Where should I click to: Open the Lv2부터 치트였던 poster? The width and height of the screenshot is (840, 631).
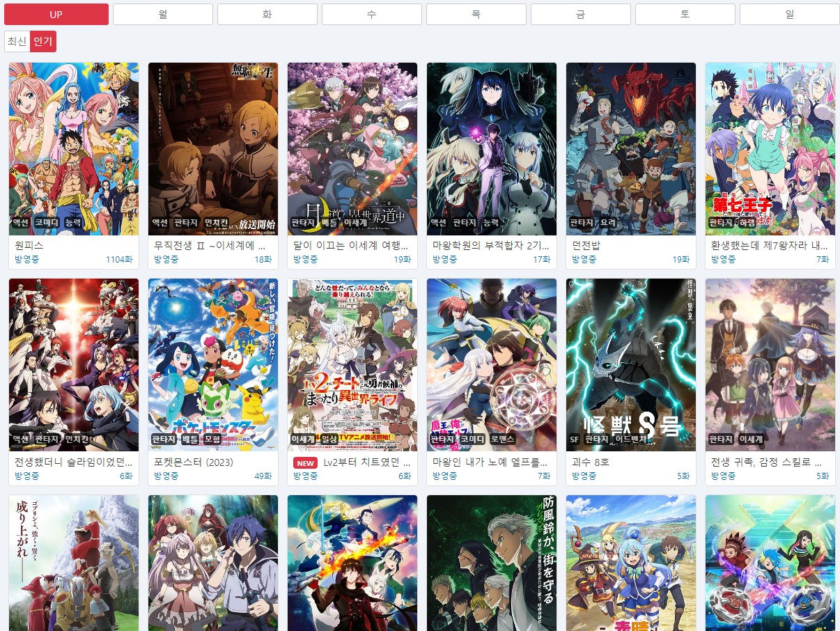click(352, 365)
